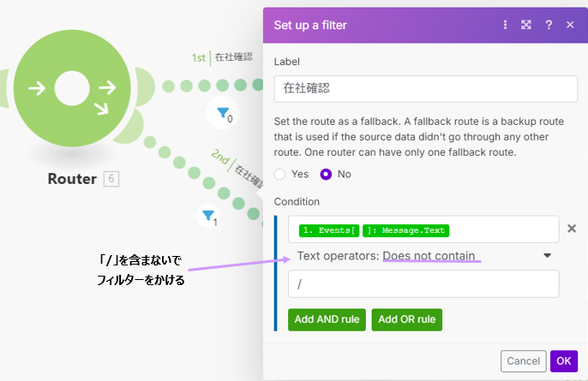Image resolution: width=588 pixels, height=381 pixels.
Task: Click the Add OR rule button
Action: (407, 319)
